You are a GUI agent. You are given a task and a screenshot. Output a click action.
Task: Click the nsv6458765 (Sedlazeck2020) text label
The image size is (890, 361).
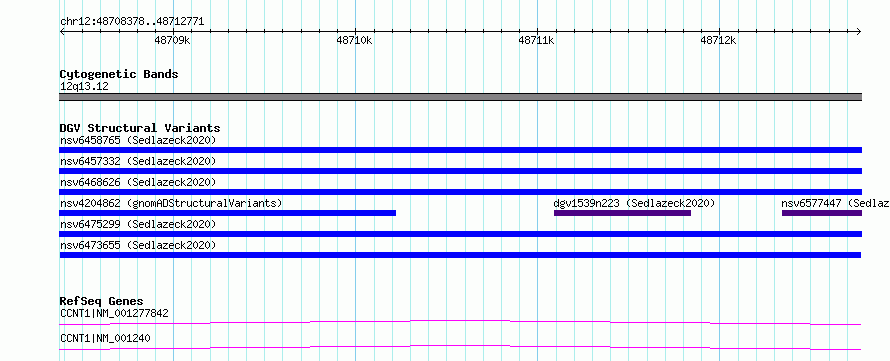point(138,140)
